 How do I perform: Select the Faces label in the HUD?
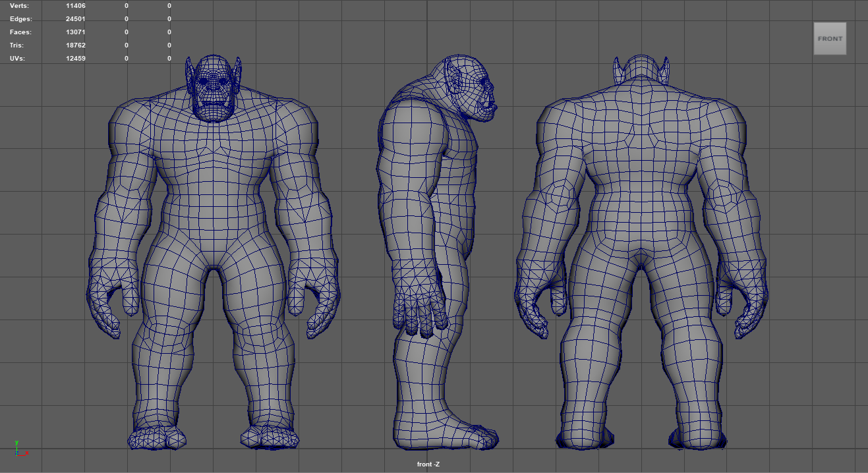click(20, 32)
